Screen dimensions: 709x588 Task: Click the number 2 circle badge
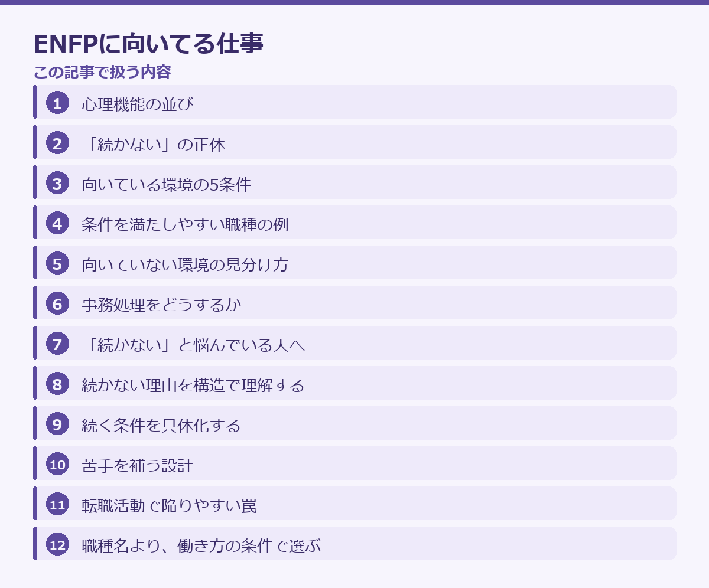[x=57, y=144]
